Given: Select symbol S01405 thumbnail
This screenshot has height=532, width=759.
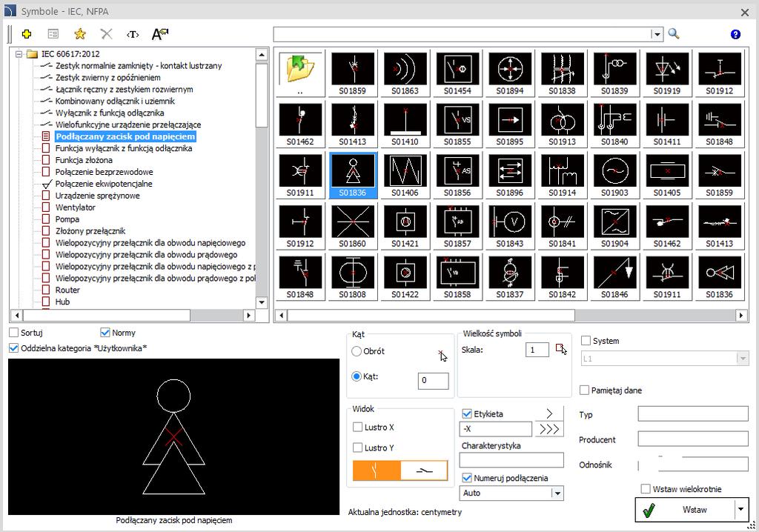Looking at the screenshot, I should [667, 175].
